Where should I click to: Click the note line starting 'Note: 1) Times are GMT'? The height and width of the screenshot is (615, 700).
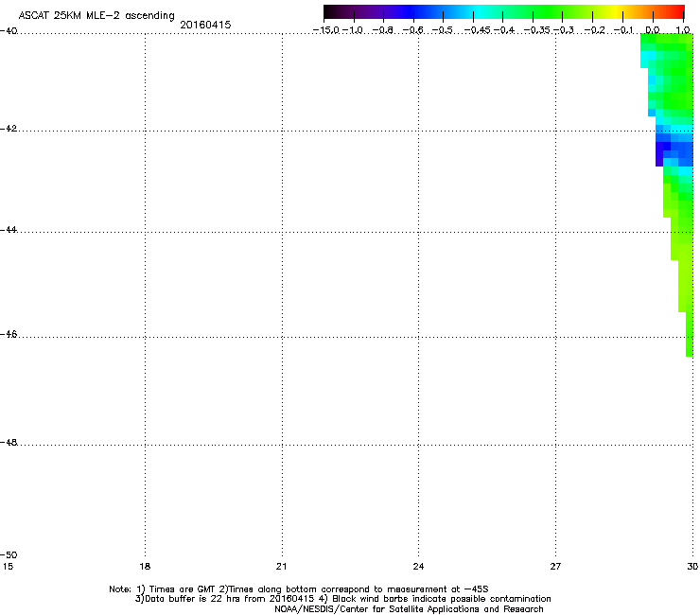[x=299, y=589]
